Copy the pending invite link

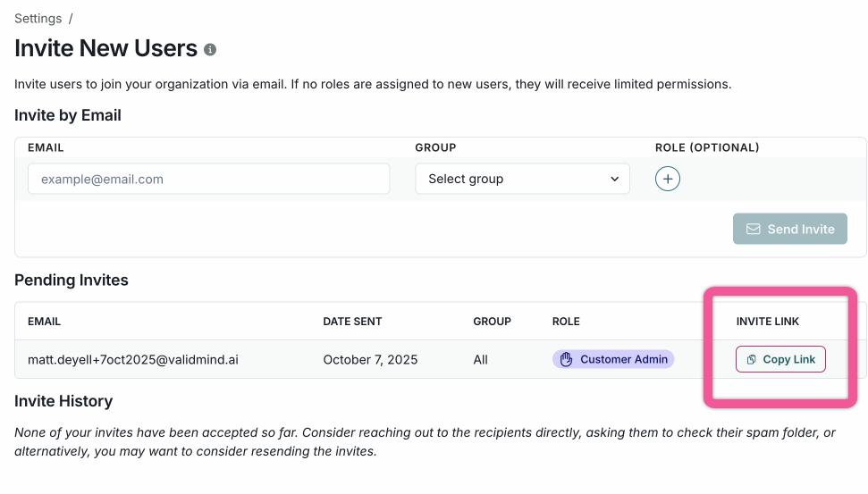[x=780, y=359]
